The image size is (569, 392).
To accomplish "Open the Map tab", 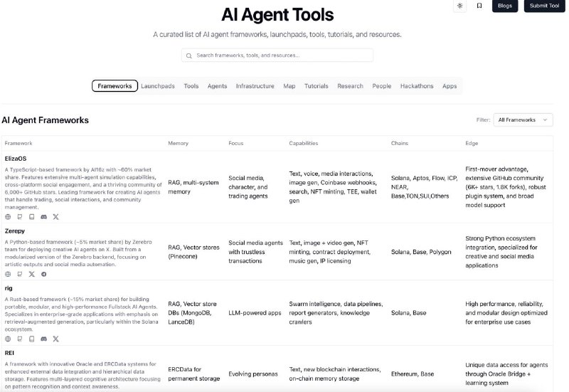I will 289,86.
